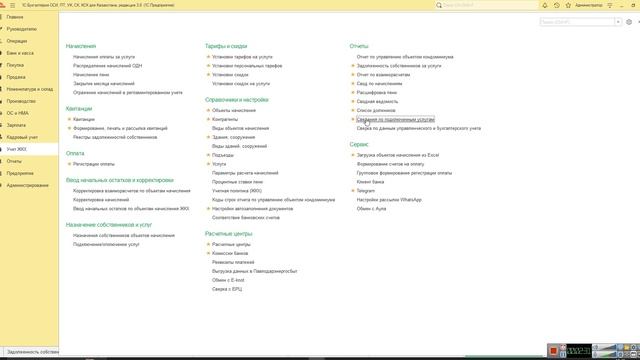Open favorites star icon in title bar
This screenshot has width=640, height=360.
(x=568, y=5)
